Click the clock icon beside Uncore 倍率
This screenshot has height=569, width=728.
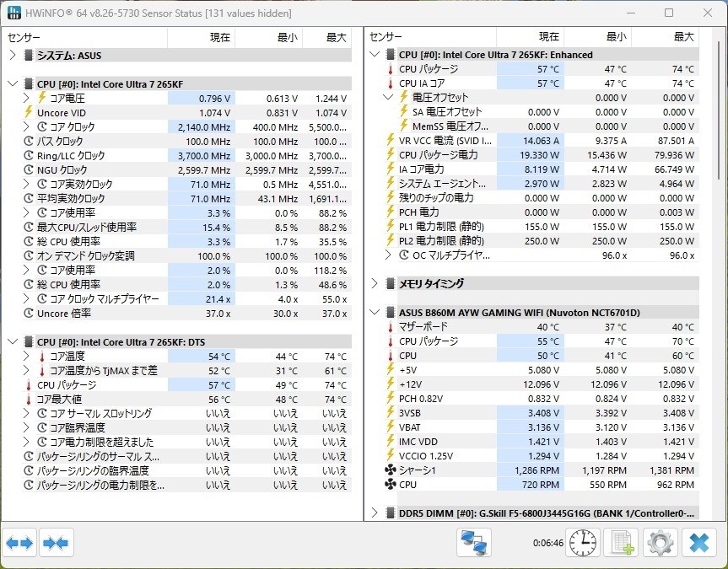[x=29, y=314]
